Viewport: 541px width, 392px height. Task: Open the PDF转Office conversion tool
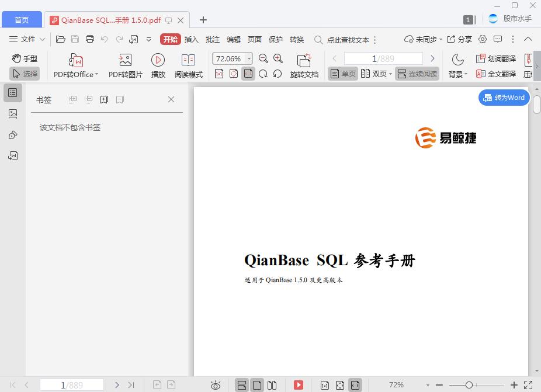73,64
